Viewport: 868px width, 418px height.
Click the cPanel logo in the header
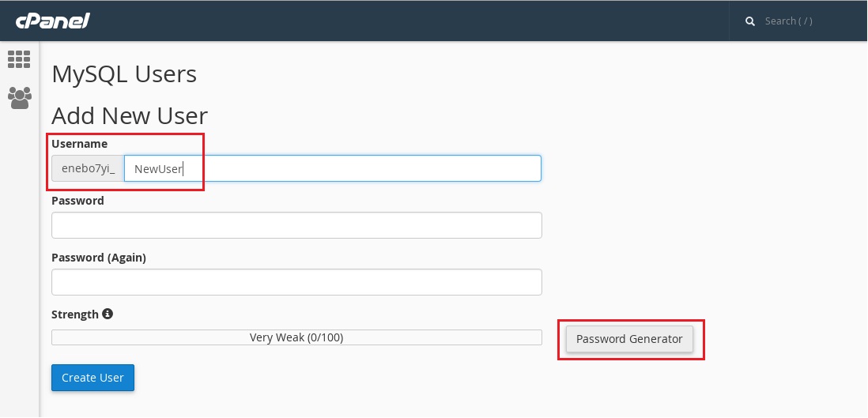pos(53,21)
